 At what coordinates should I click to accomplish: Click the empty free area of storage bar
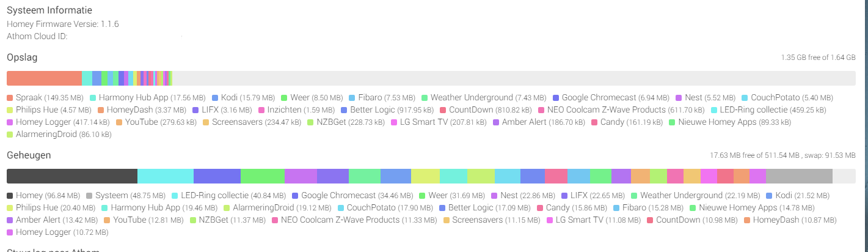[x=513, y=78]
